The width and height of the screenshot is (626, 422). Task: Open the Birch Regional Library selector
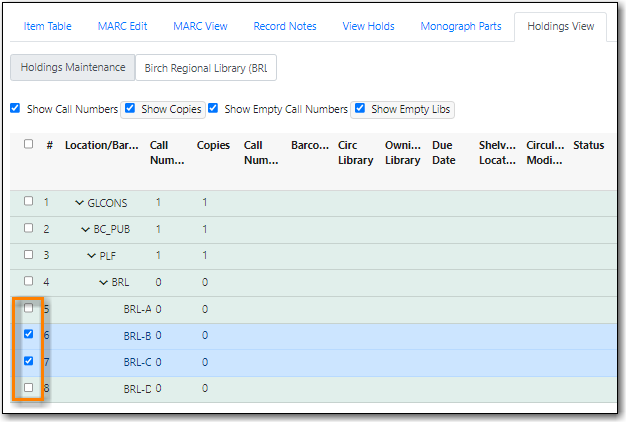(206, 67)
